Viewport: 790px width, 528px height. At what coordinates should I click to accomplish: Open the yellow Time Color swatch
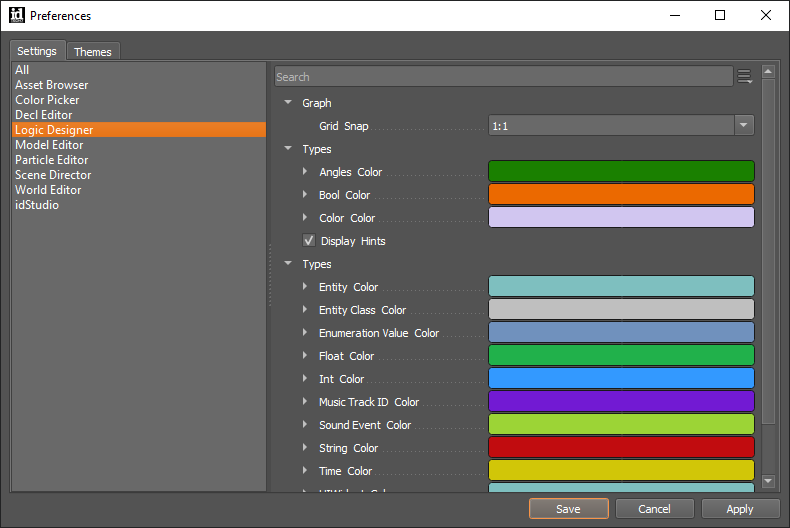621,470
